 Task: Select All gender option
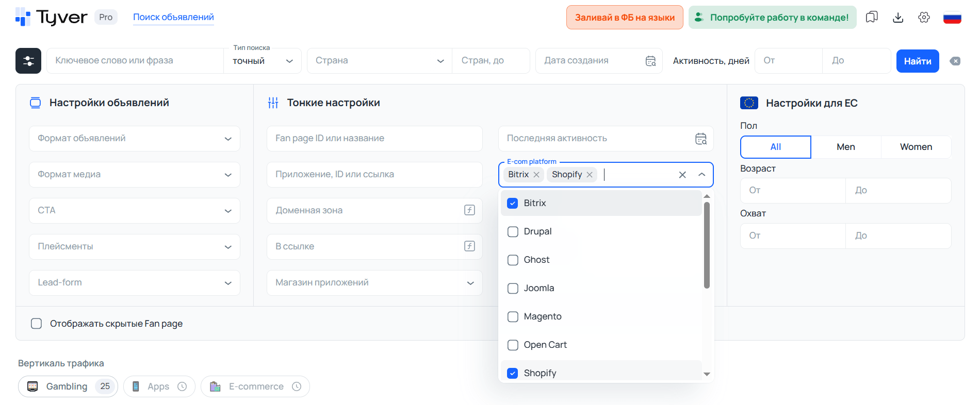click(776, 147)
